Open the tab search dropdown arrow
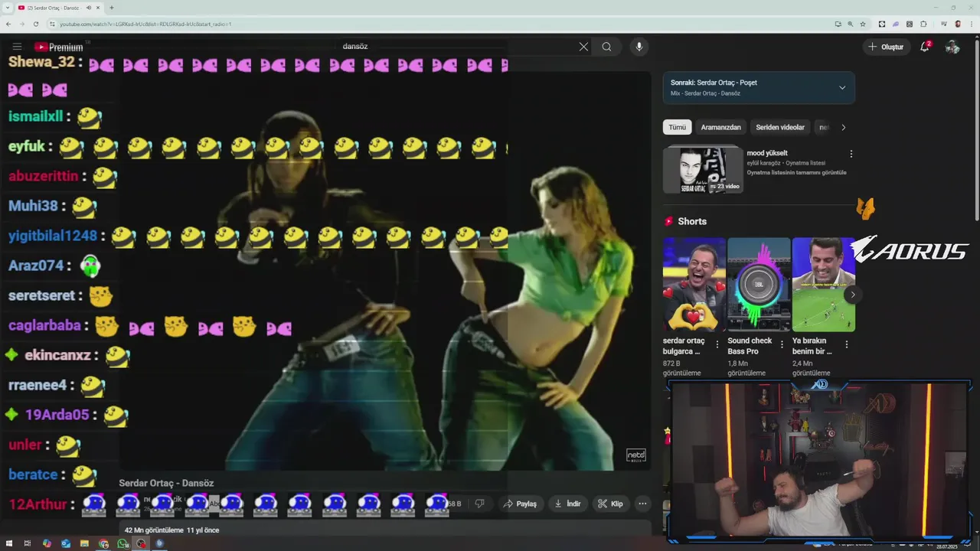 tap(7, 8)
